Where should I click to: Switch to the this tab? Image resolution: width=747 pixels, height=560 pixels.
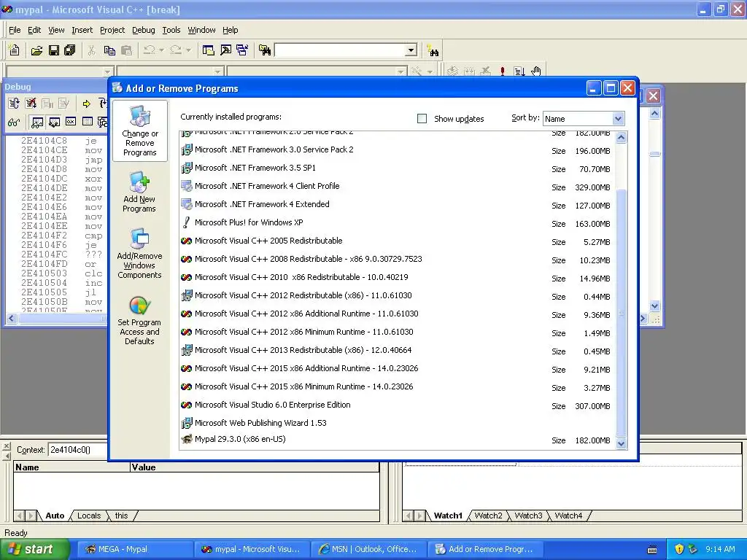tap(122, 516)
